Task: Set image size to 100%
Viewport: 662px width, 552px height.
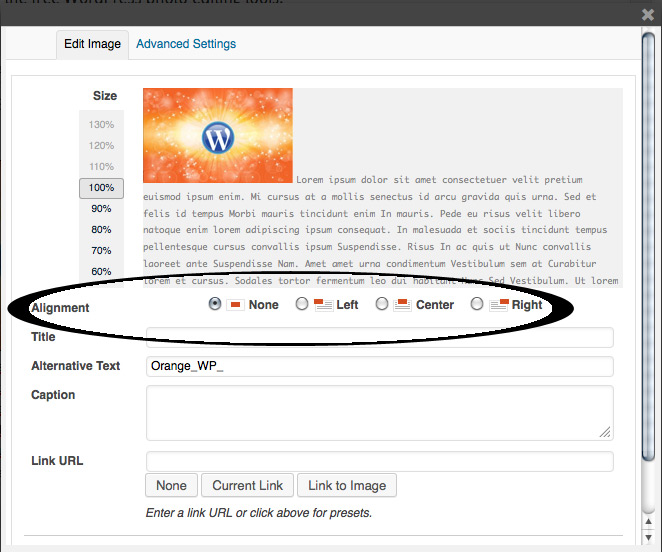Action: point(101,188)
